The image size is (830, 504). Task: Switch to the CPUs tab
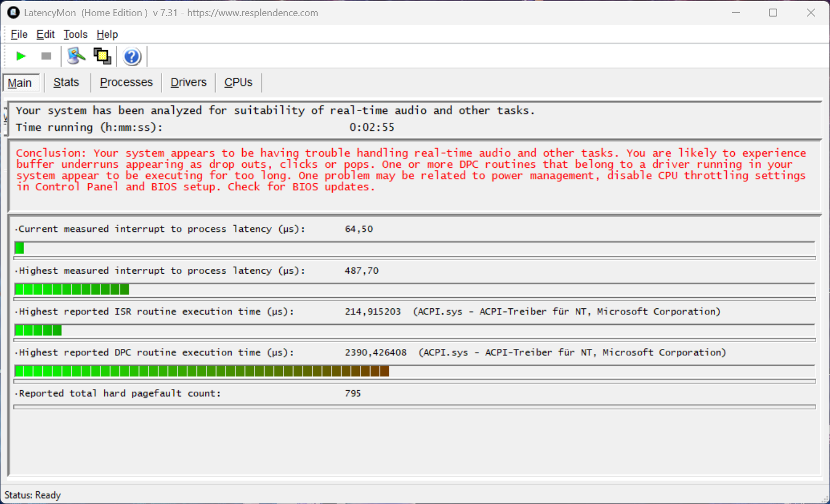pyautogui.click(x=239, y=82)
